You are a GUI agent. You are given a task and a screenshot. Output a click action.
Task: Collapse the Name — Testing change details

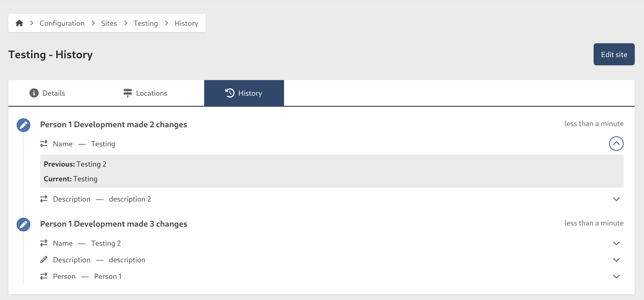[x=616, y=144]
